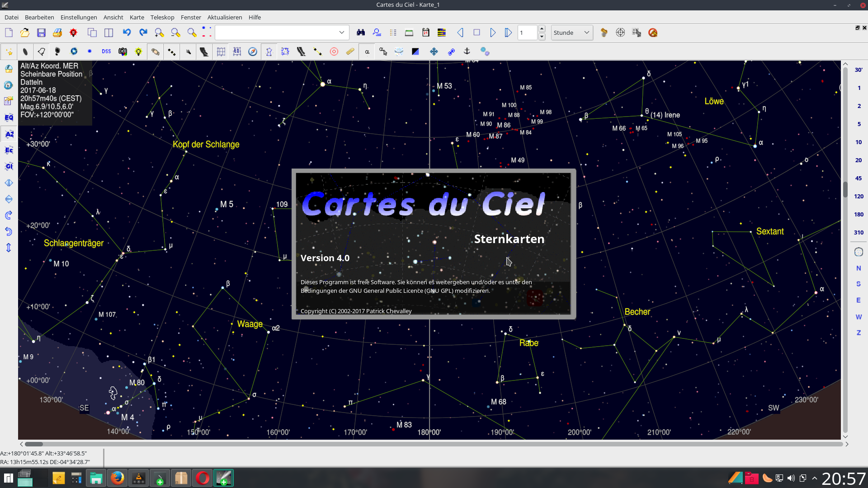Toggle the constellation figures display
This screenshot has height=488, width=868.
(x=269, y=52)
